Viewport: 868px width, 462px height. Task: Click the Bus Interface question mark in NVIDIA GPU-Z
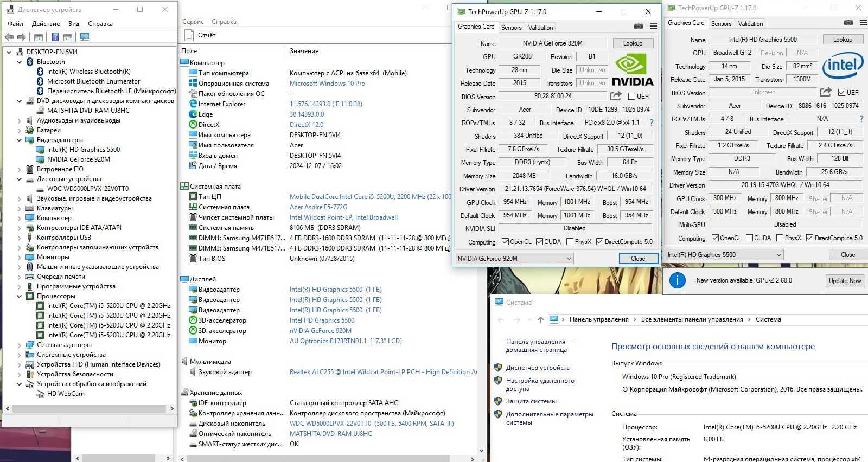(652, 123)
